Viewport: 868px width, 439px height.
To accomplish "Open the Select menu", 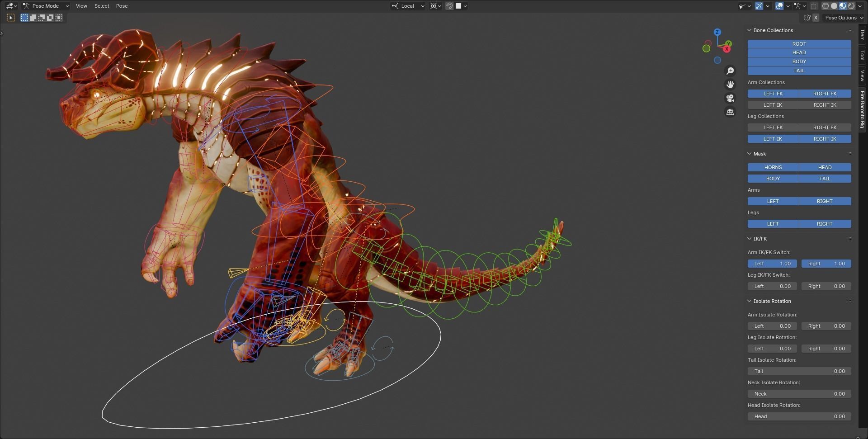I will click(102, 6).
